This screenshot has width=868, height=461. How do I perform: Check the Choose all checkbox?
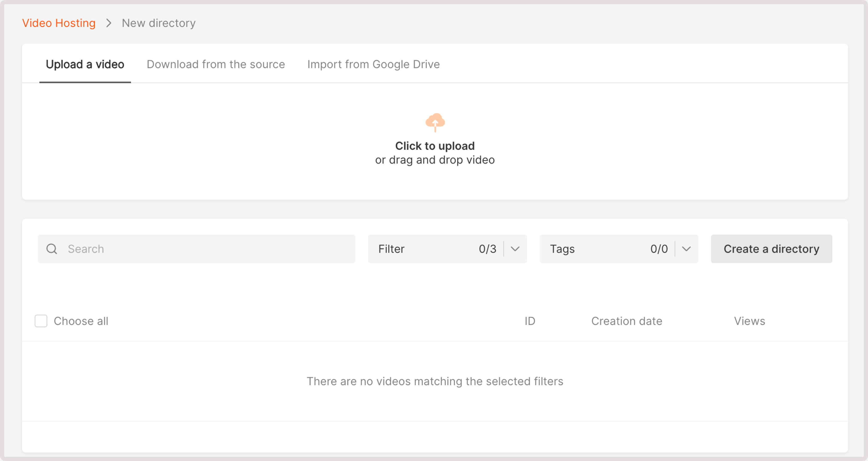pos(41,321)
